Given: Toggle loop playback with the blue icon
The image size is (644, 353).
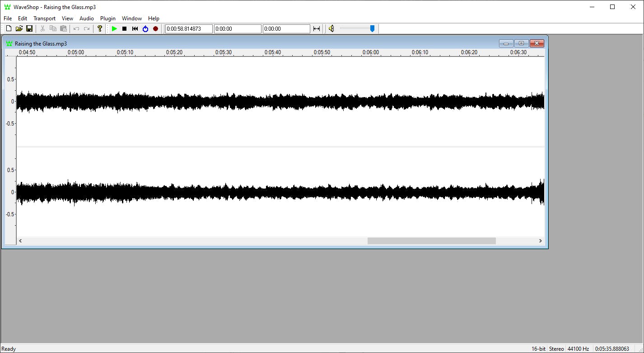Looking at the screenshot, I should [x=145, y=29].
